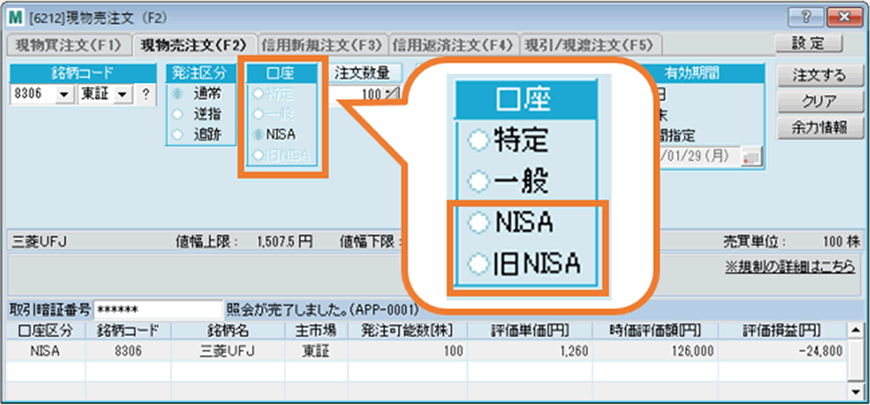Click the 口座区分 column header
Image resolution: width=870 pixels, height=405 pixels.
[45, 331]
